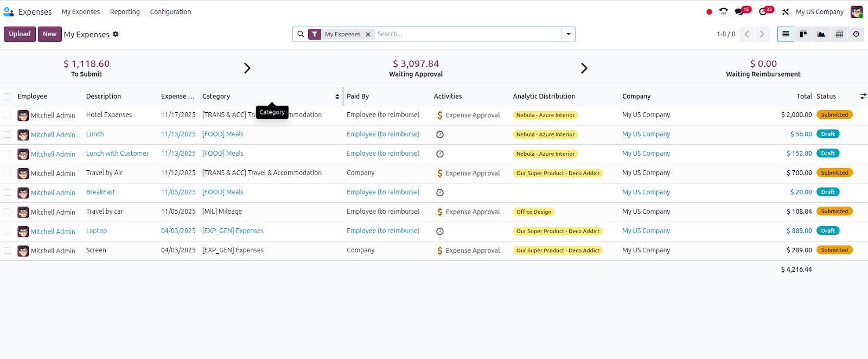This screenshot has width=868, height=359.
Task: Open the Reporting menu
Action: coord(125,11)
